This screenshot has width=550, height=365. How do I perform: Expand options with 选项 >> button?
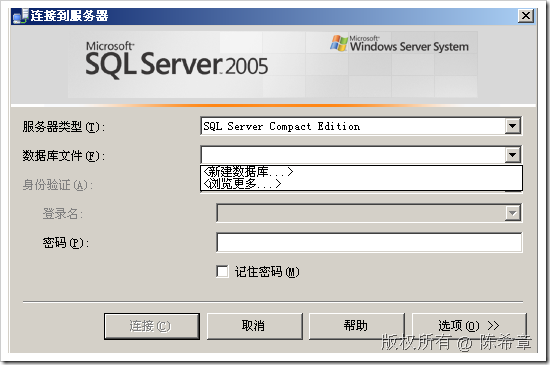(x=469, y=326)
